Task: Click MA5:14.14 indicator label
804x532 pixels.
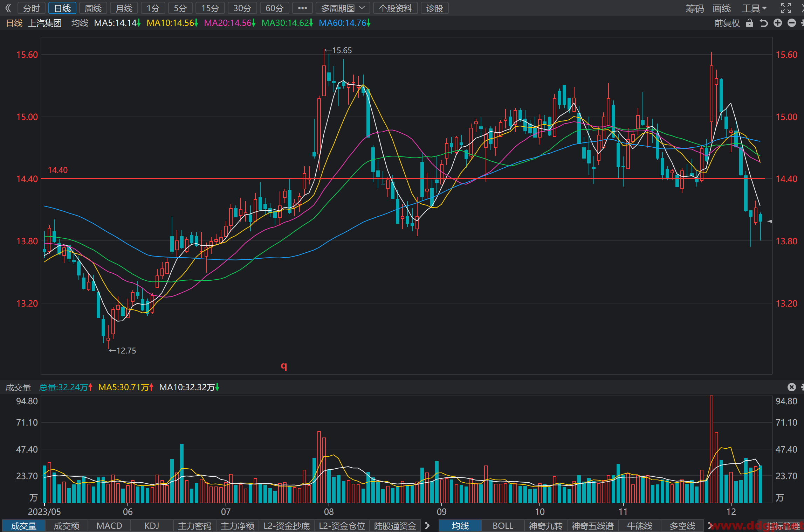Action: (117, 23)
